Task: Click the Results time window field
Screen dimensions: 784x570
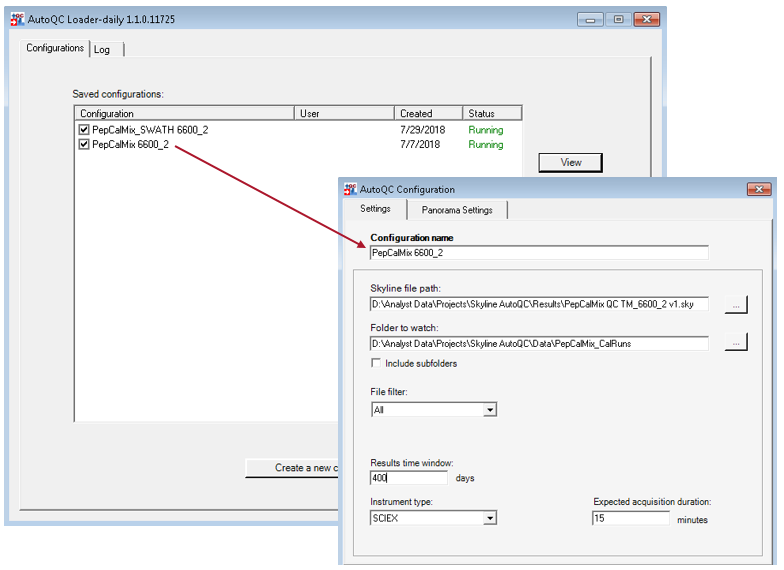Action: point(409,478)
